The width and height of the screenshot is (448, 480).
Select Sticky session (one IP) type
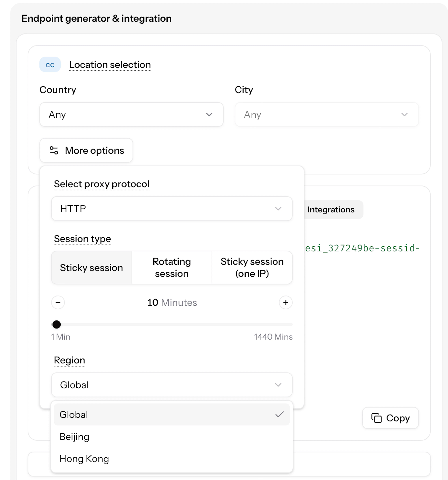(252, 268)
